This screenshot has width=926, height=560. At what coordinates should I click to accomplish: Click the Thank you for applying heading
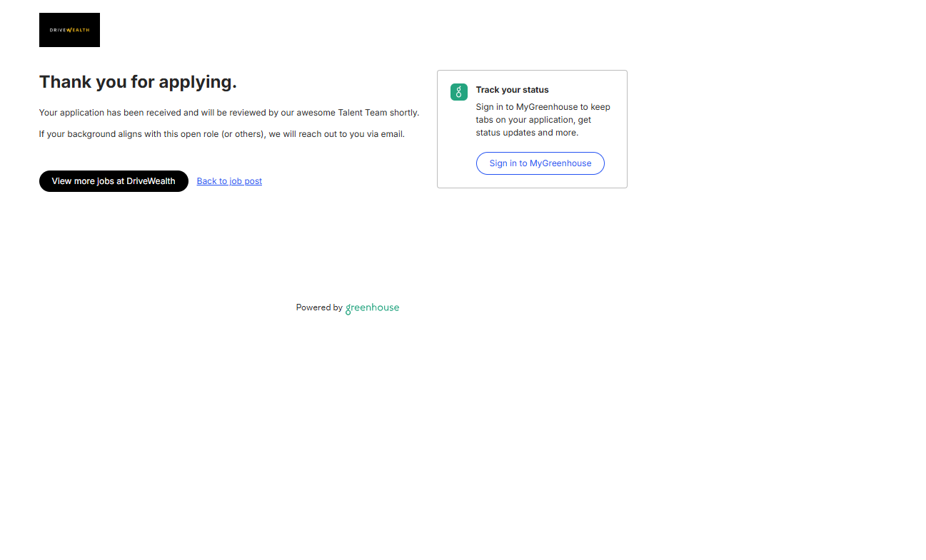[138, 82]
